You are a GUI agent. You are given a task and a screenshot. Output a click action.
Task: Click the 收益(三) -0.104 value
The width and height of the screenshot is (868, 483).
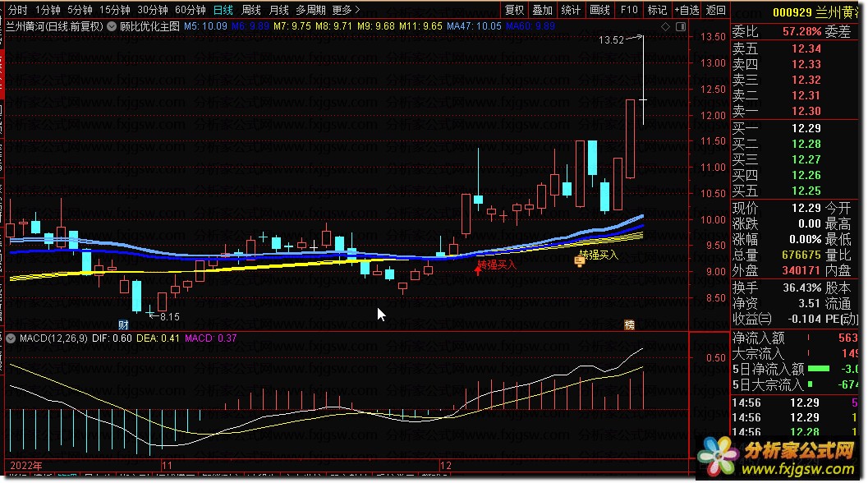(x=804, y=319)
